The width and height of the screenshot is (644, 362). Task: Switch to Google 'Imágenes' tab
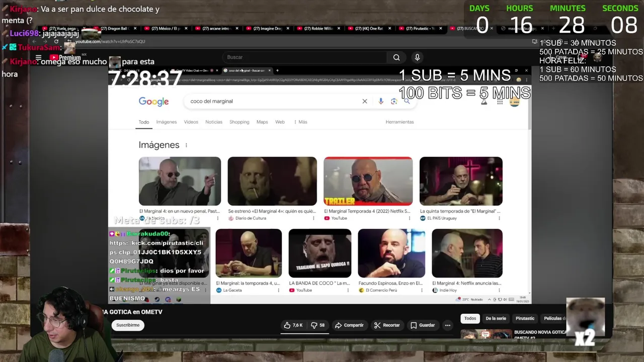click(166, 122)
